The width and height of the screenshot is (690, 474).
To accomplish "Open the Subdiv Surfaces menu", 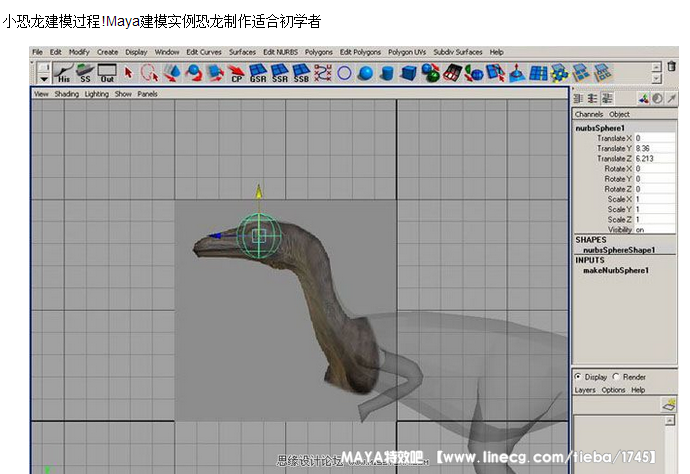I will (458, 52).
